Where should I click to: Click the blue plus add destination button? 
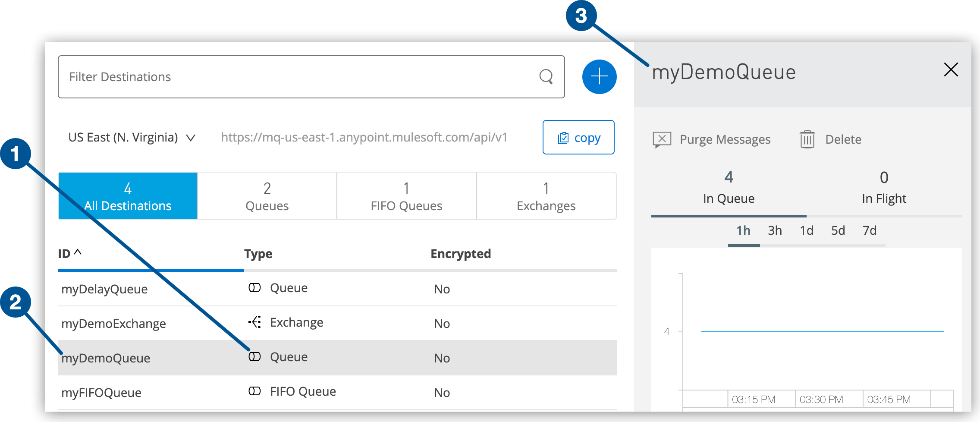(599, 77)
